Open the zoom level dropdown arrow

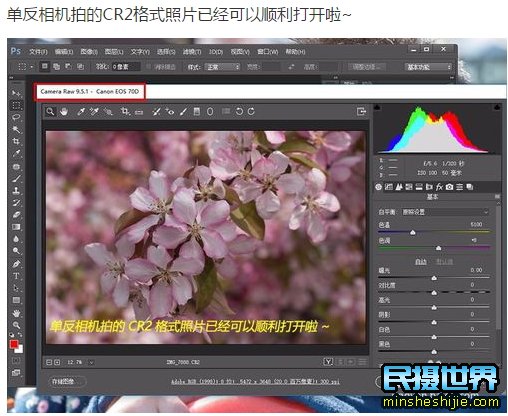(x=91, y=362)
